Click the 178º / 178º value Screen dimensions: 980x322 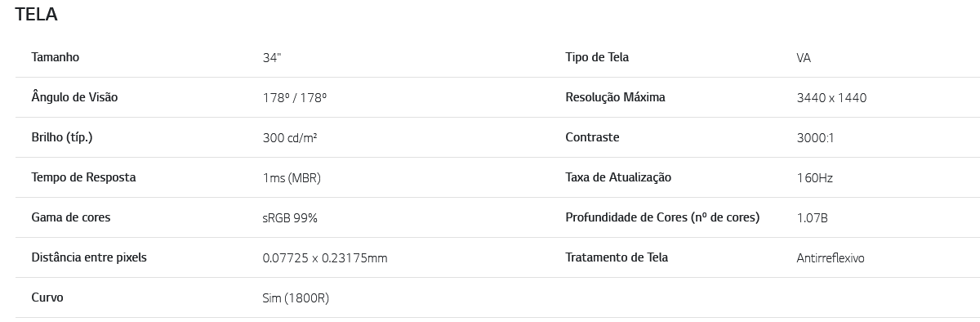click(295, 97)
